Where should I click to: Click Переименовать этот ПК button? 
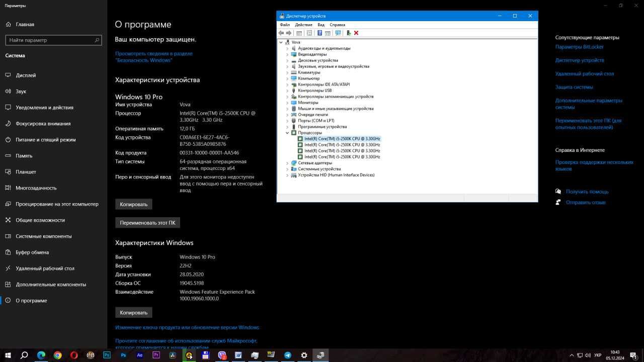(147, 222)
